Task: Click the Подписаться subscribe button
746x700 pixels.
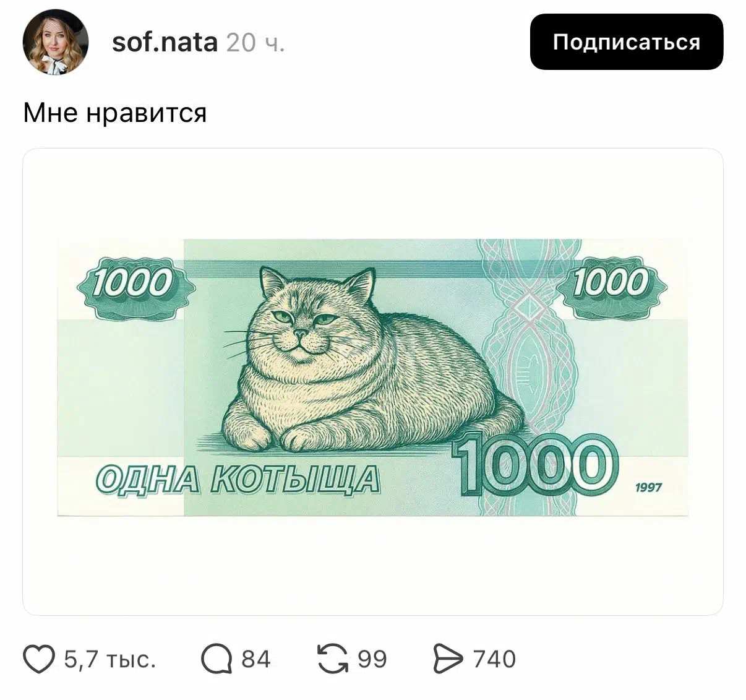Action: coord(627,41)
